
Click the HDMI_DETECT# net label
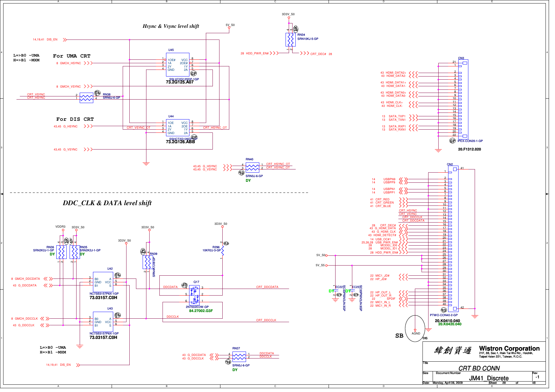click(385, 235)
